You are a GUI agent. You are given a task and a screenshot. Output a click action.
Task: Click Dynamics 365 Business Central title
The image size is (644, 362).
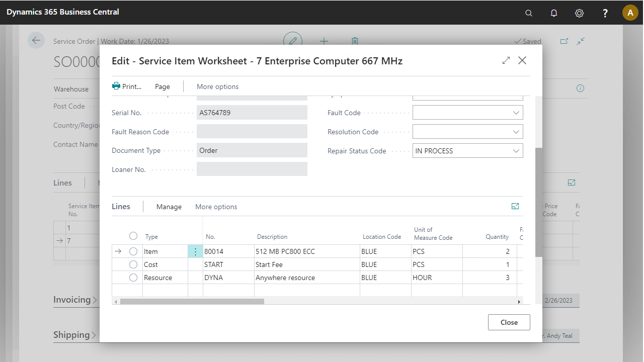[x=63, y=12]
